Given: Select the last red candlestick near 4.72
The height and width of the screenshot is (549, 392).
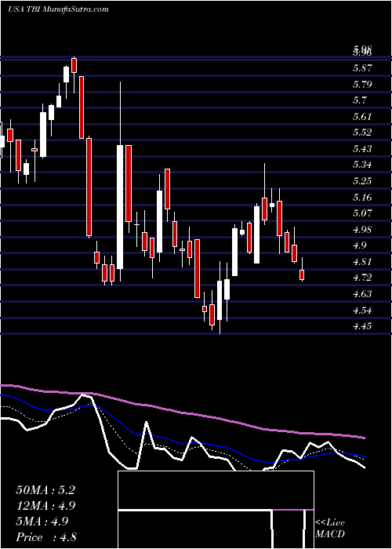Looking at the screenshot, I should click(302, 274).
